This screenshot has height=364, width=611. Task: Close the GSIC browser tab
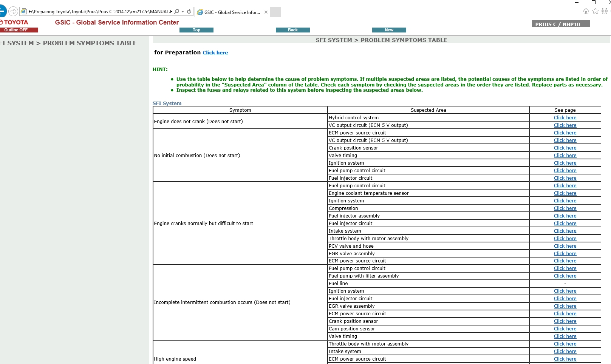(x=266, y=12)
